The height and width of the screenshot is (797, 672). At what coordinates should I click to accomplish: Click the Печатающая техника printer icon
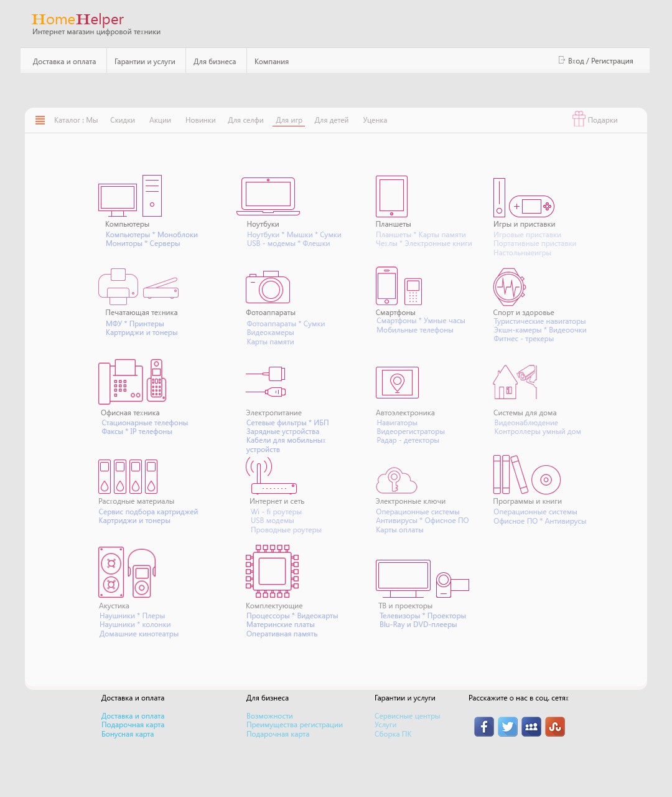pyautogui.click(x=138, y=286)
